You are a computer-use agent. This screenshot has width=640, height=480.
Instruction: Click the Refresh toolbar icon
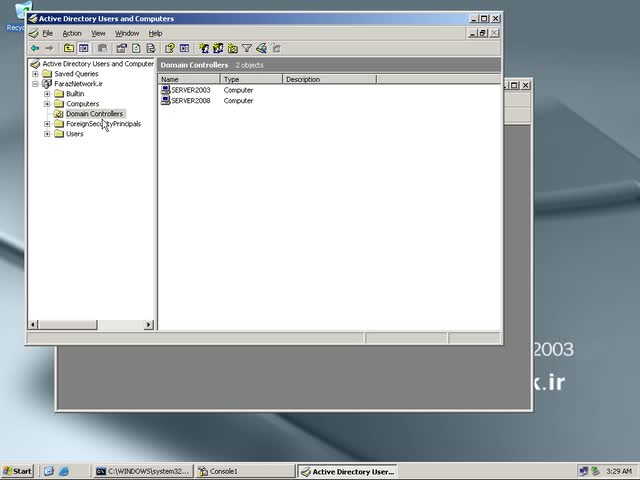tap(136, 49)
